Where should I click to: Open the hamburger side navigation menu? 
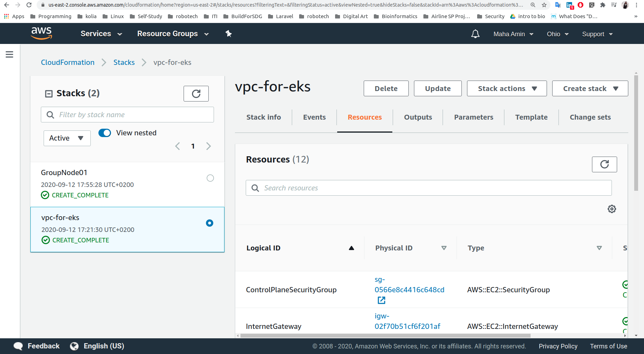click(9, 54)
